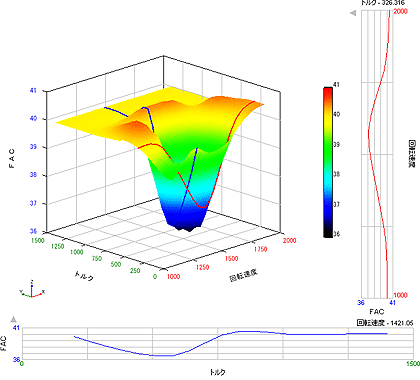Click the blue '41' value at the bottom slice plot's top left
The height and width of the screenshot is (380, 420).
click(x=16, y=328)
